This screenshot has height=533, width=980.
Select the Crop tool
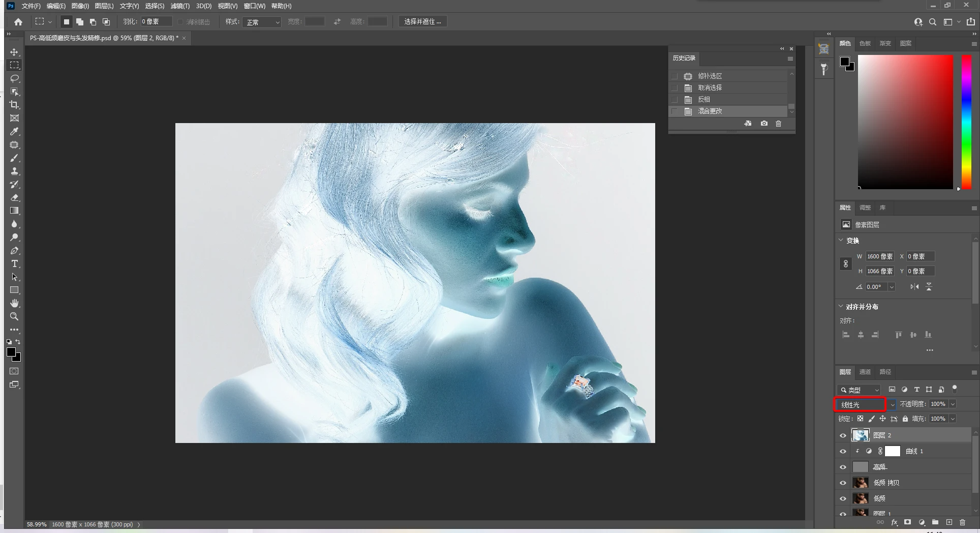14,105
